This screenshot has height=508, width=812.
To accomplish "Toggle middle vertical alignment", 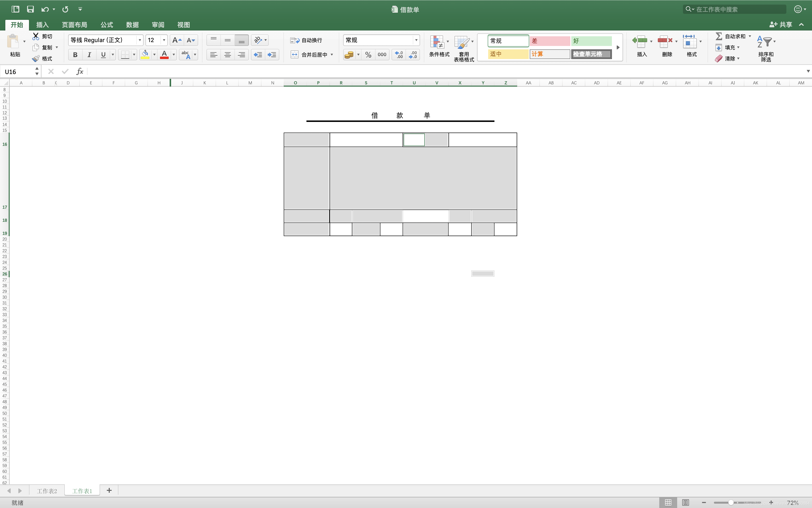I will pos(227,40).
